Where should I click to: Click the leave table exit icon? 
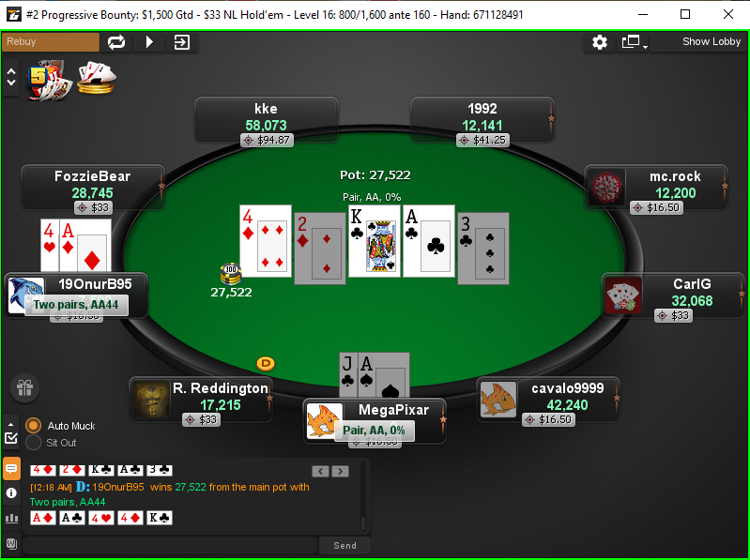pyautogui.click(x=182, y=42)
